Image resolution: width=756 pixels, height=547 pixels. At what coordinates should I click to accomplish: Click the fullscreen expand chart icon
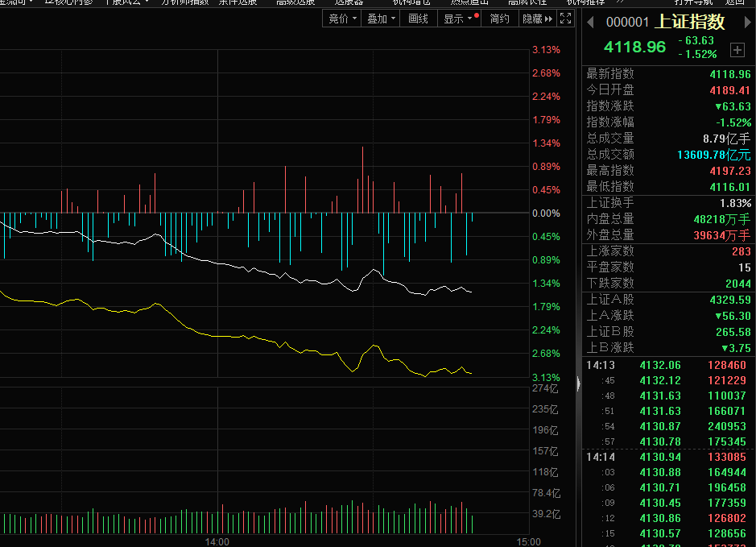pos(566,19)
